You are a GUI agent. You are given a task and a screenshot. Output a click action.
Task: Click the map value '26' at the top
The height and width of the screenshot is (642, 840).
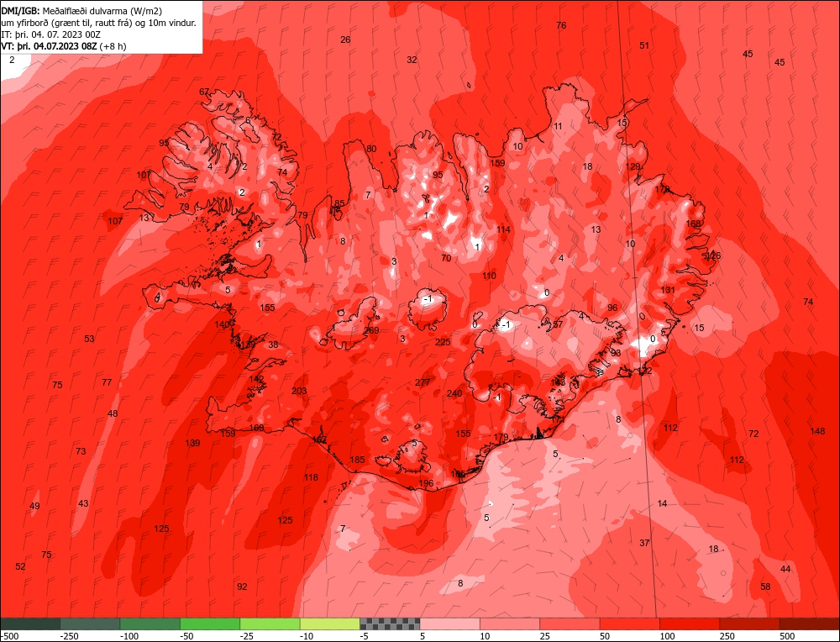(x=345, y=39)
